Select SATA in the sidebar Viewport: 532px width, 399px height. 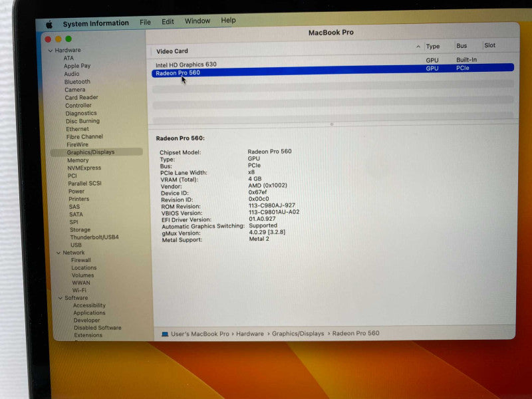tap(76, 214)
